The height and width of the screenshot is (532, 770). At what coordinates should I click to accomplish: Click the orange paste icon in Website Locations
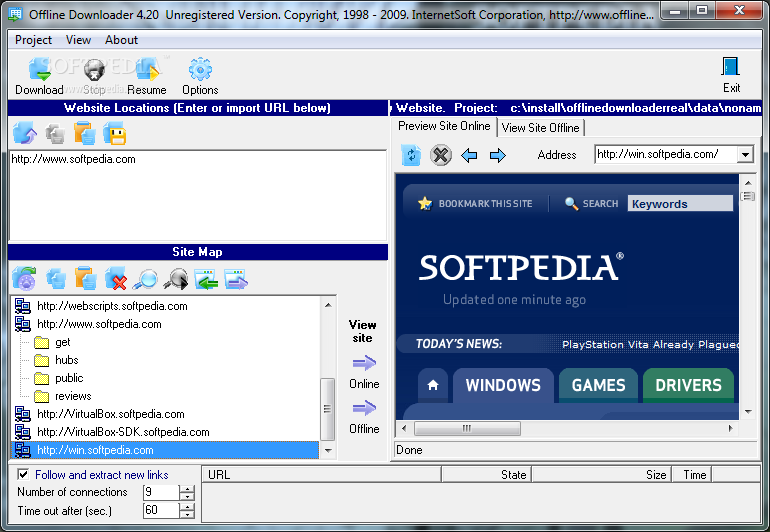point(84,134)
